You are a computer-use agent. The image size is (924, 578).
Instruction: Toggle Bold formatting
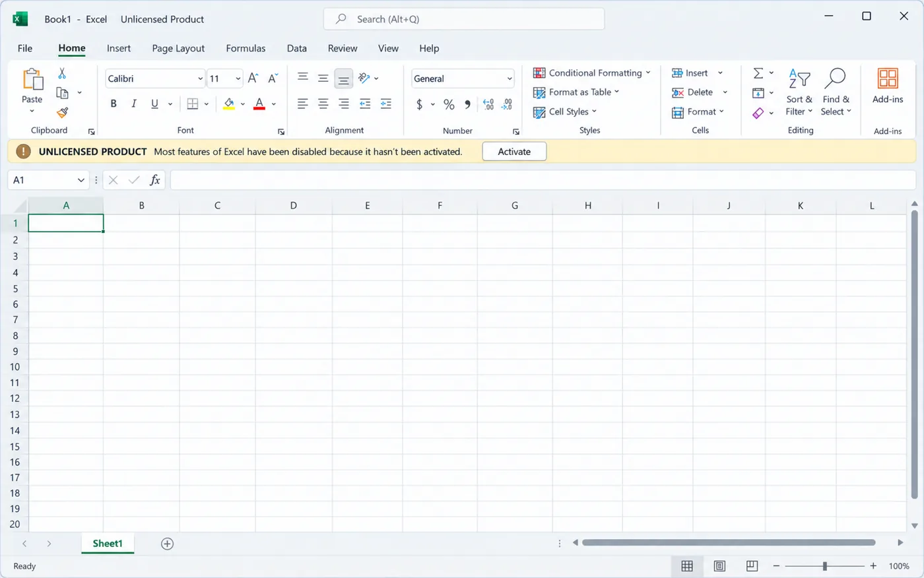[x=114, y=104]
